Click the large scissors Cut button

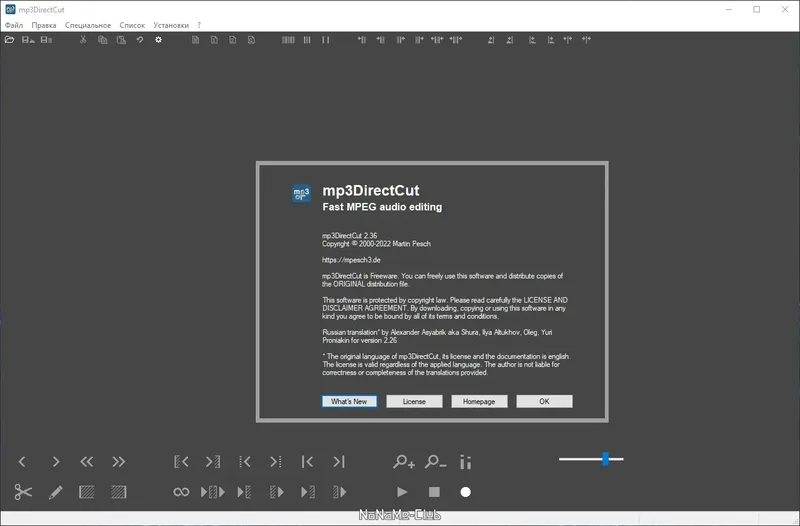pos(23,492)
